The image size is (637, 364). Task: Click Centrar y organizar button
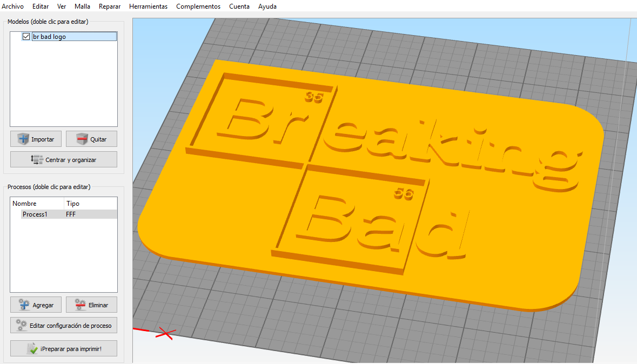64,160
